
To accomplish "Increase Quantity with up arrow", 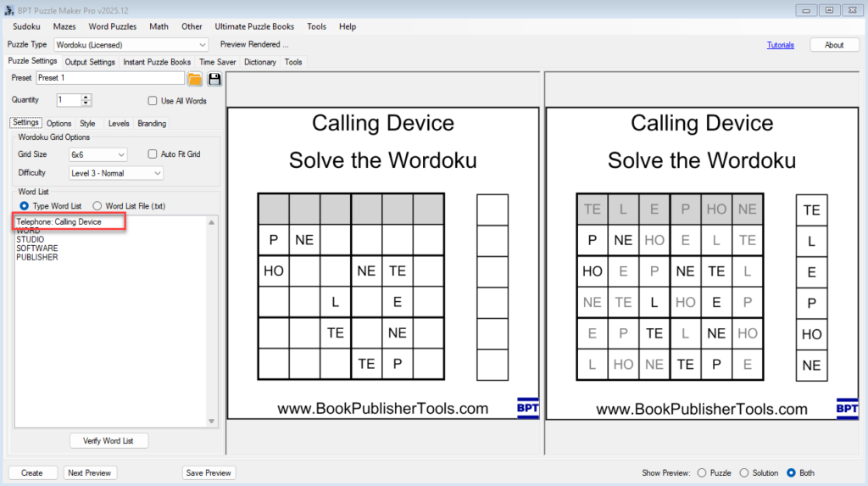I will (x=86, y=97).
